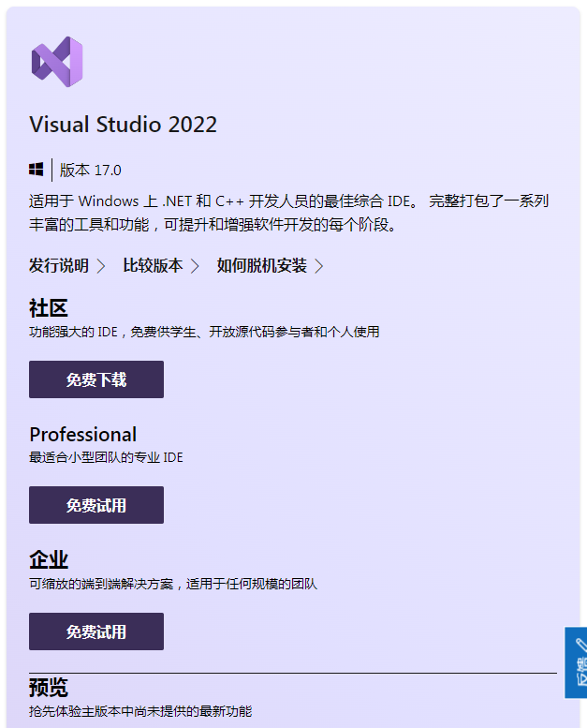Click the chevron after 如何脱机安装

point(319,266)
